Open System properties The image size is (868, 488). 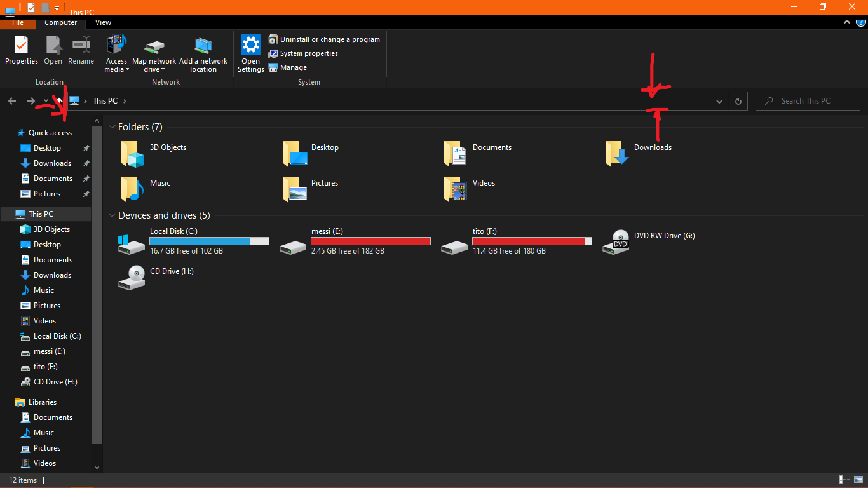[303, 53]
